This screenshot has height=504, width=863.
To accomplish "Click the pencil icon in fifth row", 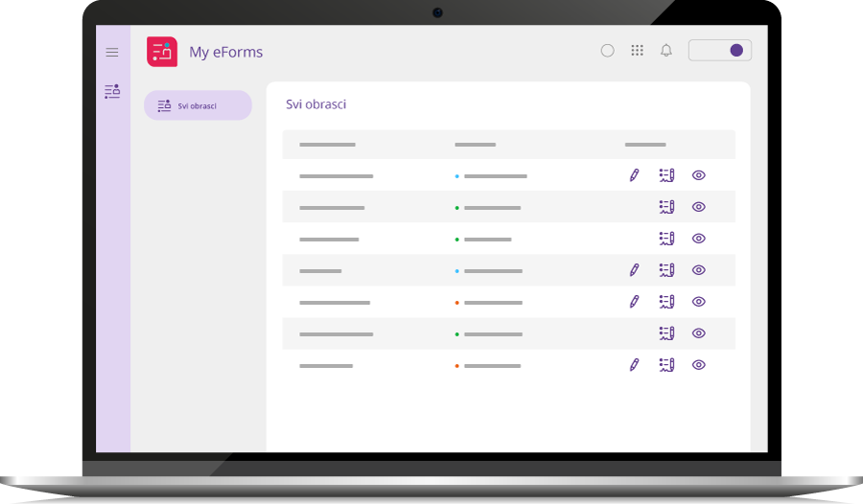I will [x=634, y=302].
